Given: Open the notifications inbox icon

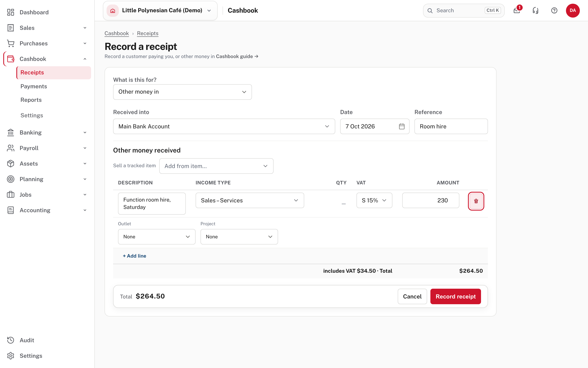Looking at the screenshot, I should (x=517, y=10).
